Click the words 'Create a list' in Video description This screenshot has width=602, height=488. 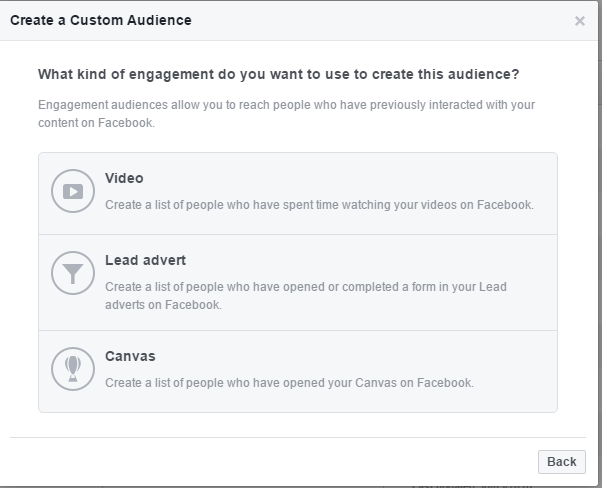(x=140, y=205)
